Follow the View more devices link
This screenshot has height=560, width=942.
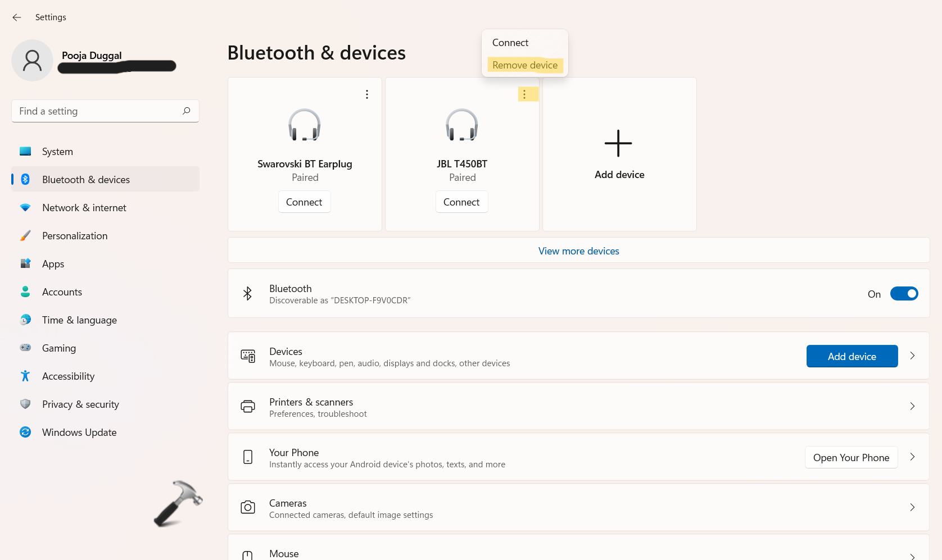[578, 251]
